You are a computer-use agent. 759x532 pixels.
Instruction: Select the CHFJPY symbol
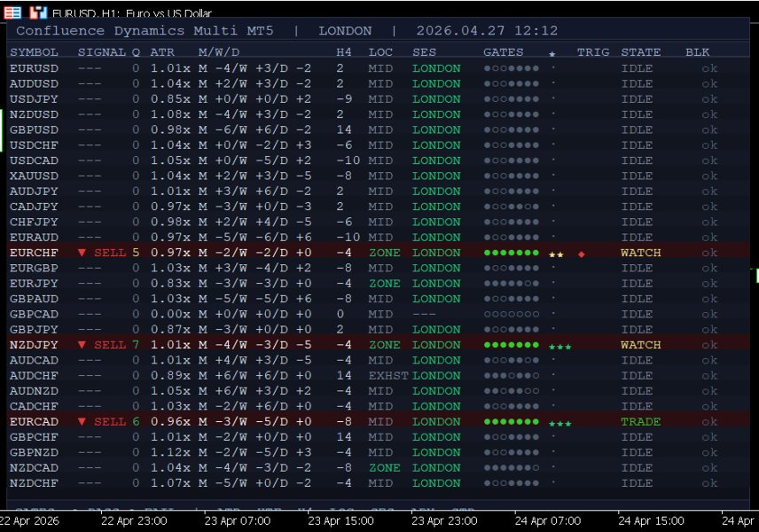34,223
